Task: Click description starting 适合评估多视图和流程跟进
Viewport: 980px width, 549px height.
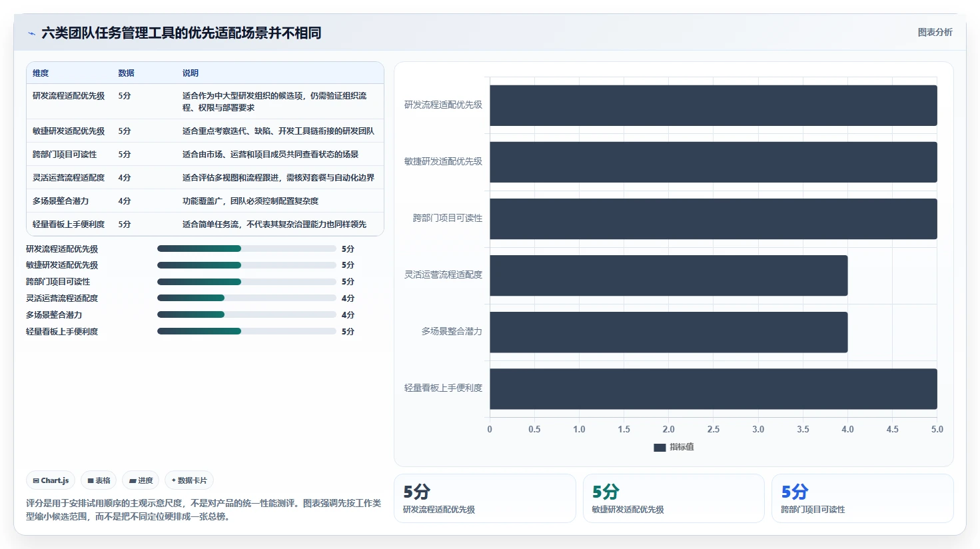Action: tap(278, 178)
